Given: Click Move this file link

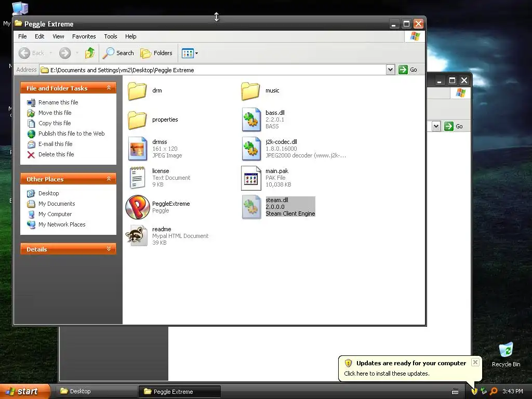Looking at the screenshot, I should [x=55, y=113].
